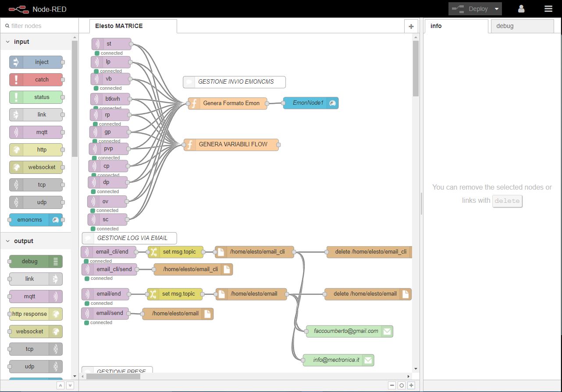This screenshot has width=562, height=392.
Task: Select the output mqtt node in palette
Action: (x=36, y=297)
